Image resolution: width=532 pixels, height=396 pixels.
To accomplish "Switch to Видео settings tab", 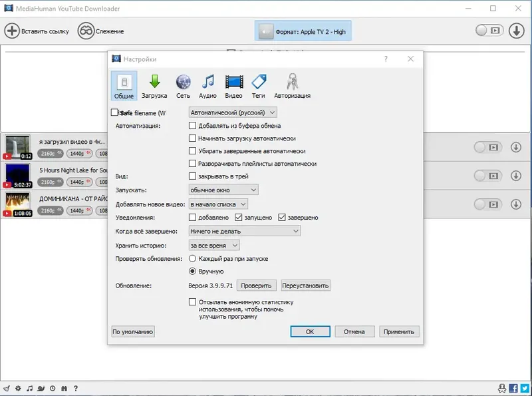I will tap(234, 87).
